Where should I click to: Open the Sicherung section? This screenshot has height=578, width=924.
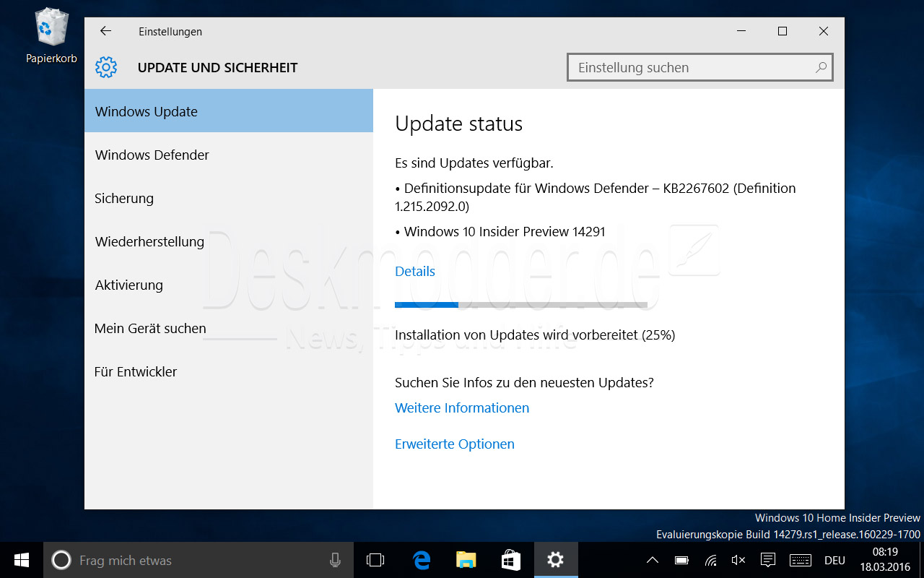pos(229,198)
